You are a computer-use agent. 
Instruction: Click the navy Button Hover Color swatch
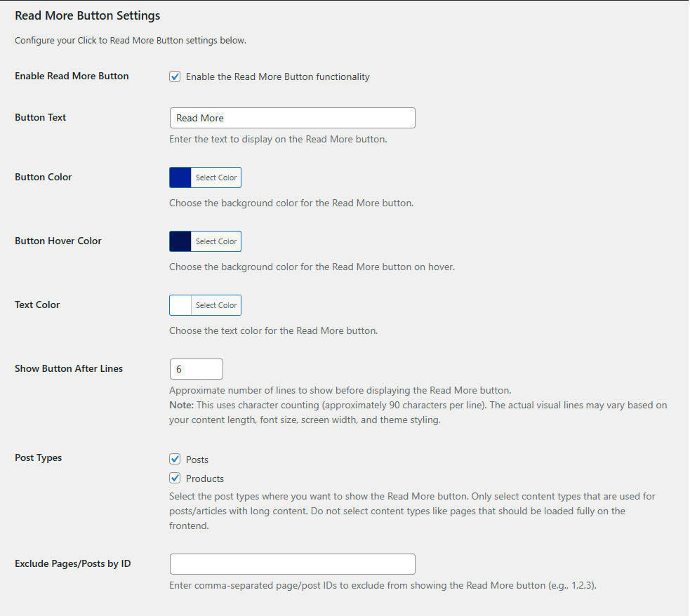click(178, 241)
